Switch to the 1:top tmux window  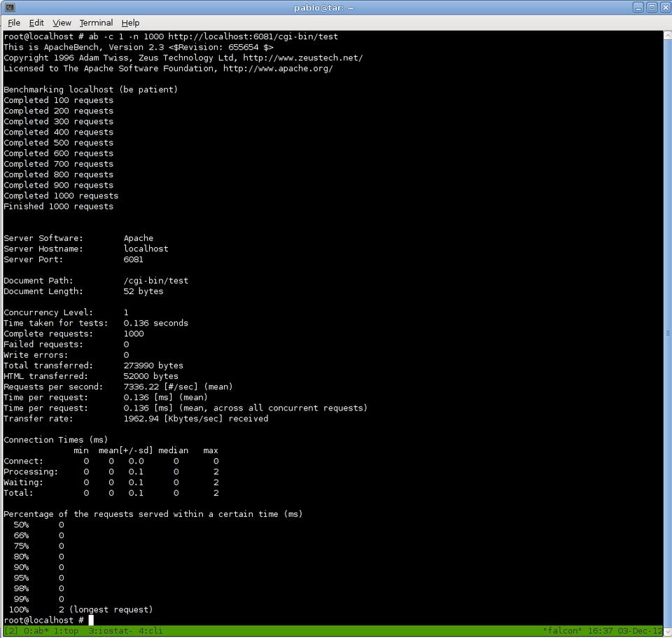[66, 631]
